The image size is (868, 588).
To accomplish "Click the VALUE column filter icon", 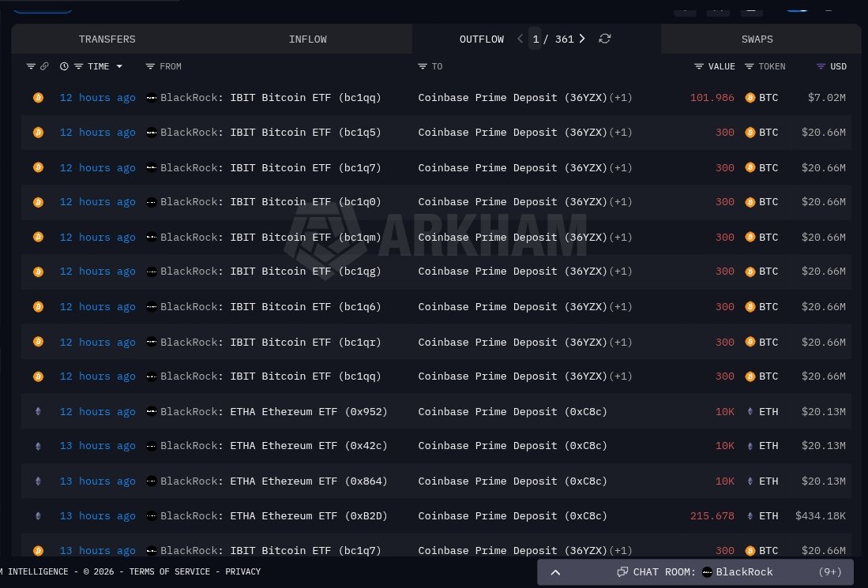I will pyautogui.click(x=699, y=66).
